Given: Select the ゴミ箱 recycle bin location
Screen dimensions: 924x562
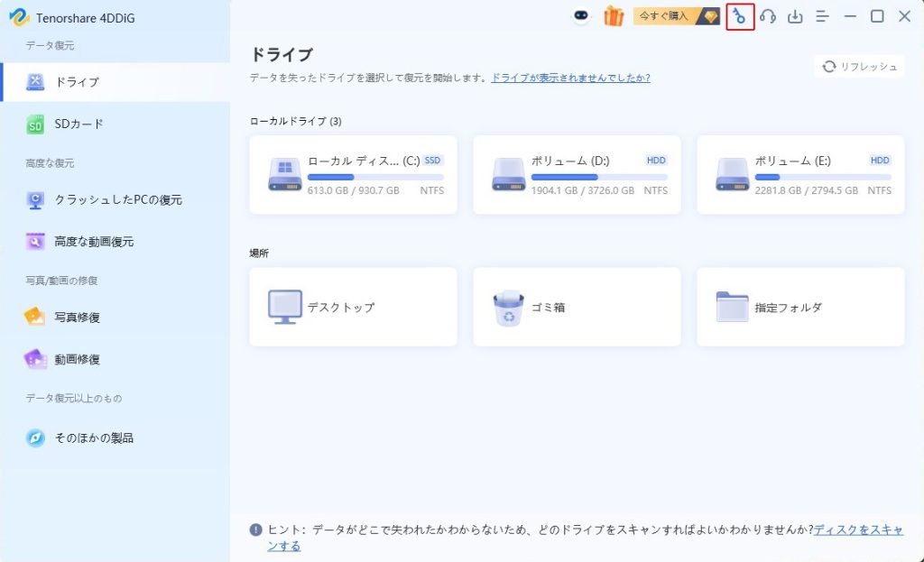Looking at the screenshot, I should (577, 307).
